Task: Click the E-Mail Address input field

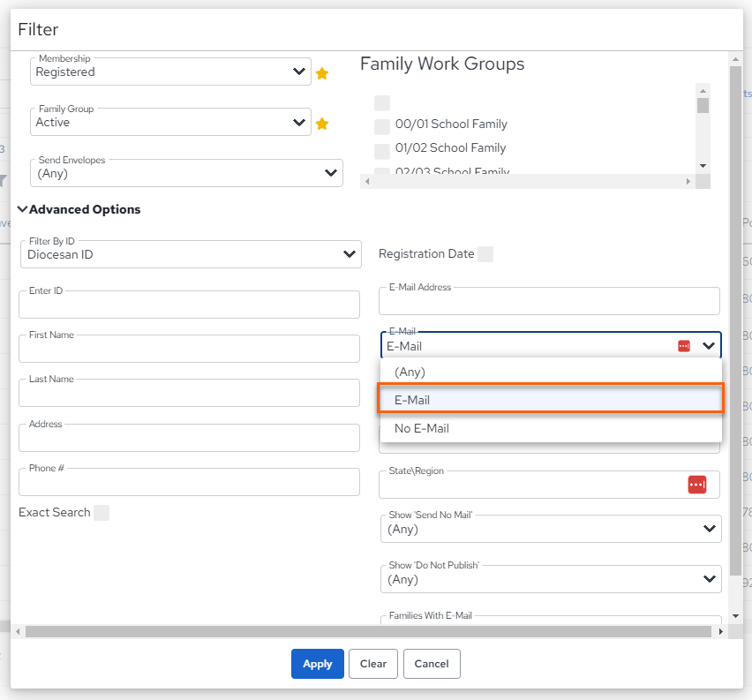Action: tap(549, 301)
